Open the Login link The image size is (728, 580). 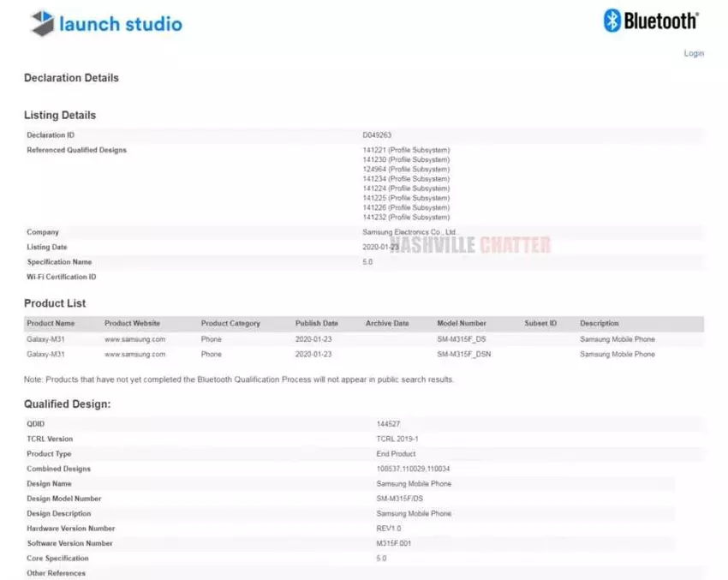click(693, 53)
